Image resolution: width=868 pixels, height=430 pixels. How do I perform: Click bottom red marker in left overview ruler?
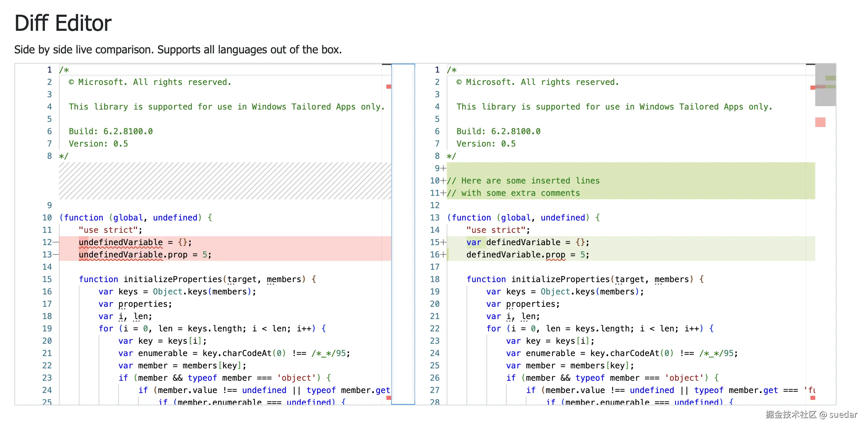click(x=388, y=398)
